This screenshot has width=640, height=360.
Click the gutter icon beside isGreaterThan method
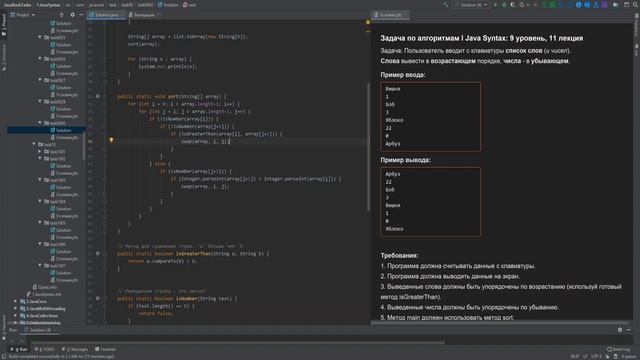click(98, 253)
